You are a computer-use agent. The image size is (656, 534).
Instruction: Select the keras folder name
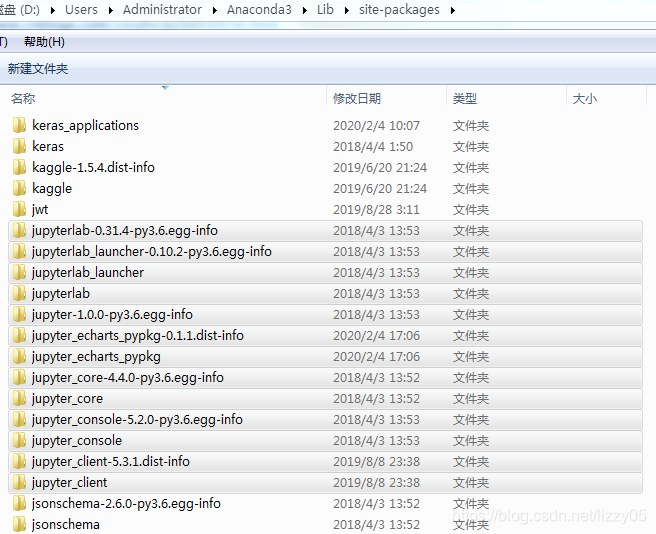click(x=48, y=146)
